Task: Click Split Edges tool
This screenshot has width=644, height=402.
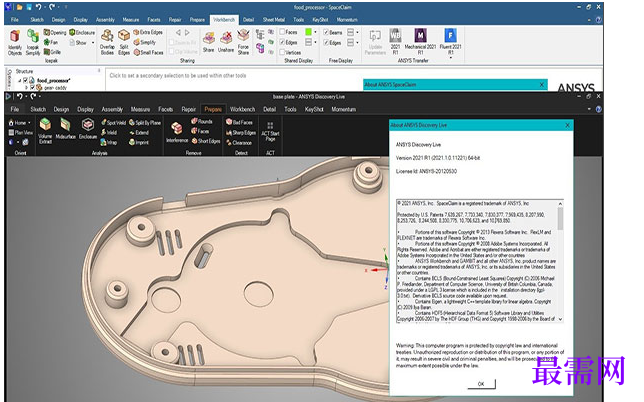Action: click(124, 43)
